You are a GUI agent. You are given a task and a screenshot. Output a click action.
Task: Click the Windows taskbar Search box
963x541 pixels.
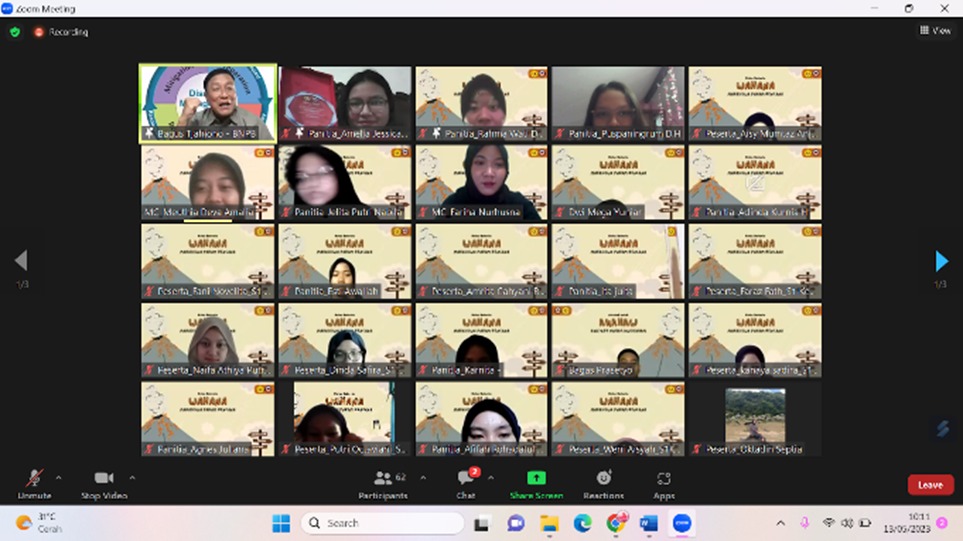(382, 523)
